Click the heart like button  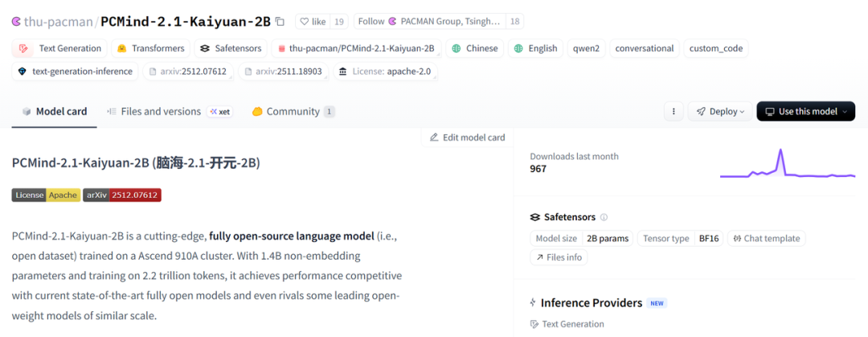coord(313,22)
